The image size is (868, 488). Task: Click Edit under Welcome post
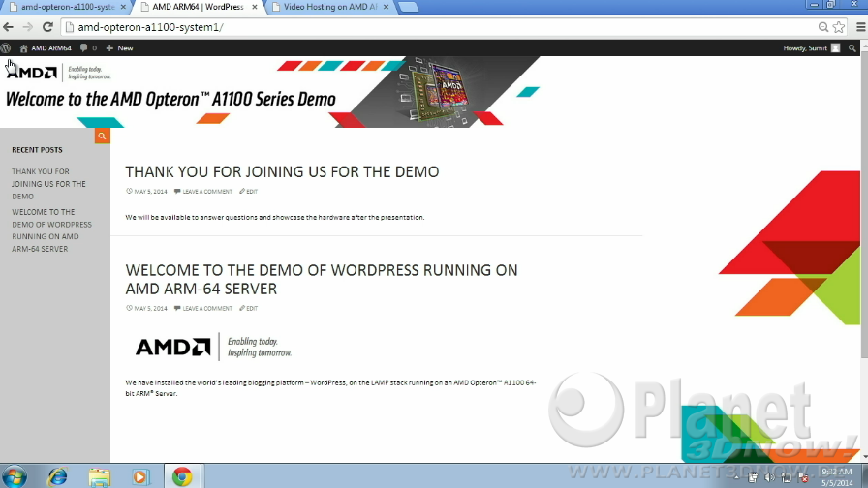(249, 308)
